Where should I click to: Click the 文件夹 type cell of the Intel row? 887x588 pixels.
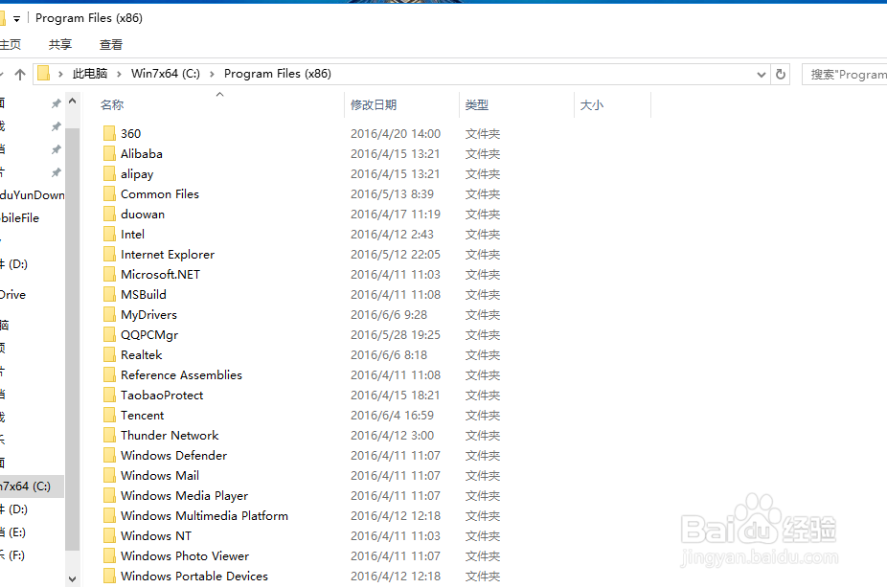tap(483, 235)
